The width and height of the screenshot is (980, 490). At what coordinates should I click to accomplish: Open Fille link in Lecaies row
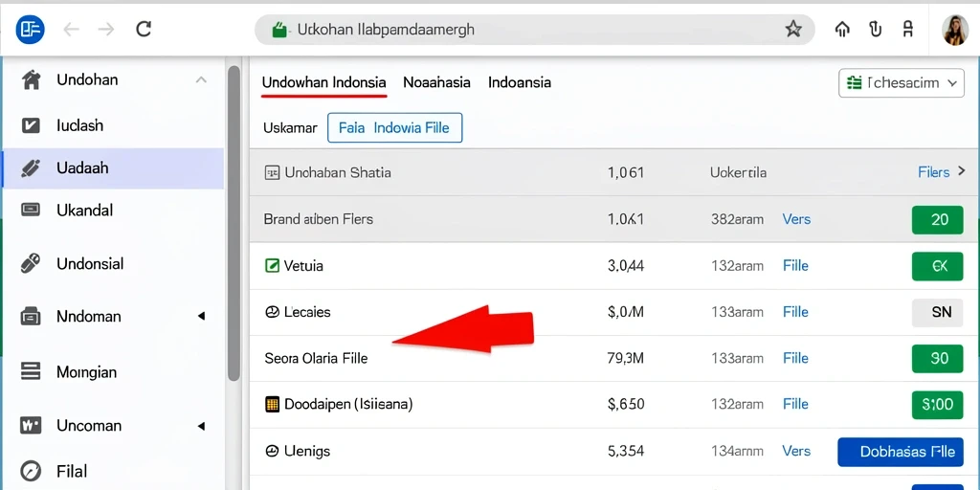click(795, 312)
